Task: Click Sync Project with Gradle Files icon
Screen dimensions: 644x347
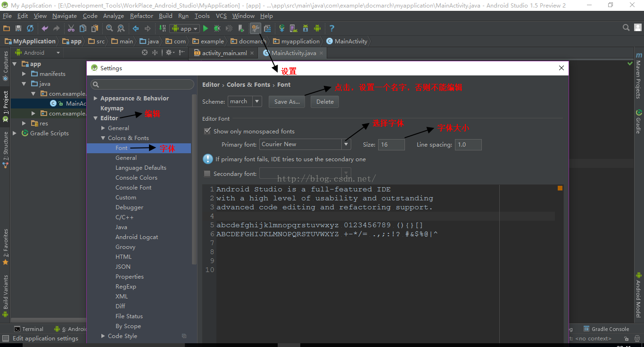Action: coord(282,28)
